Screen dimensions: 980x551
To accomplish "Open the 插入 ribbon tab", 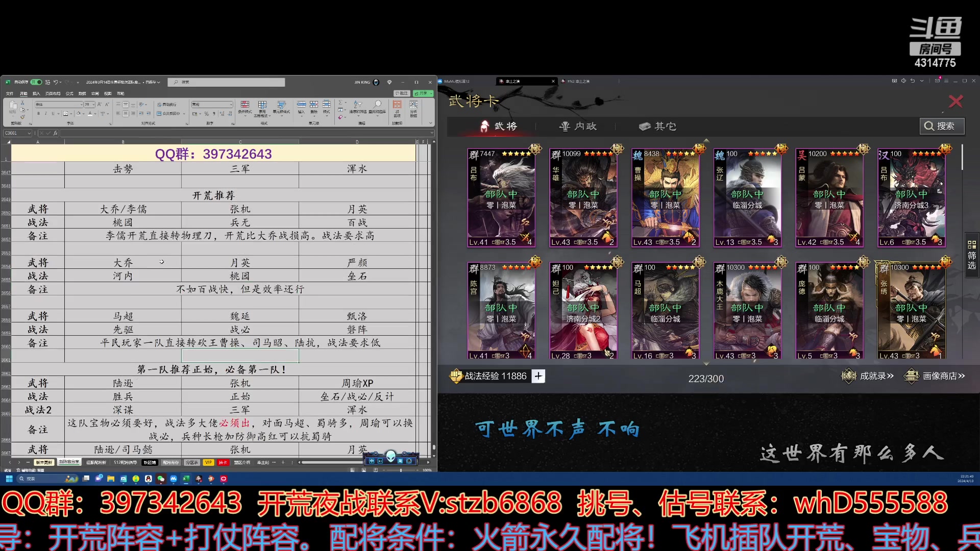I will (x=36, y=94).
